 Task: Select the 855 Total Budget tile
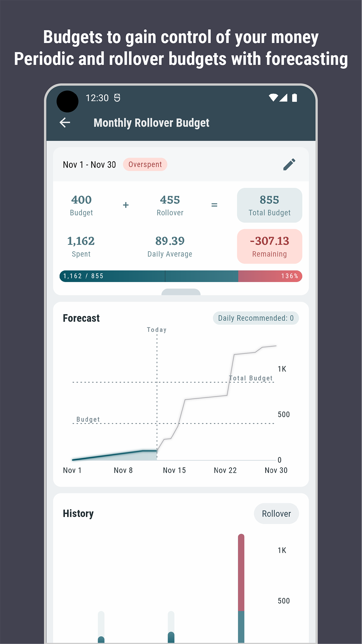point(269,205)
